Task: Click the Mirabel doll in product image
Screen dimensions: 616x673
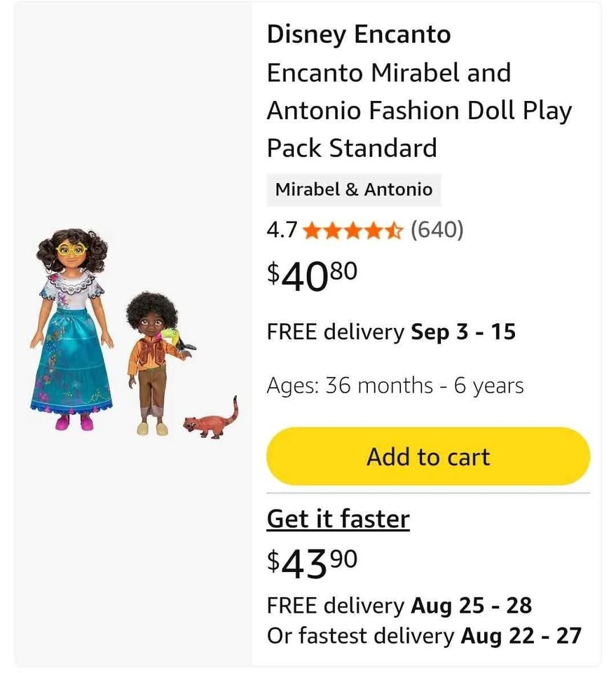Action: (72, 329)
